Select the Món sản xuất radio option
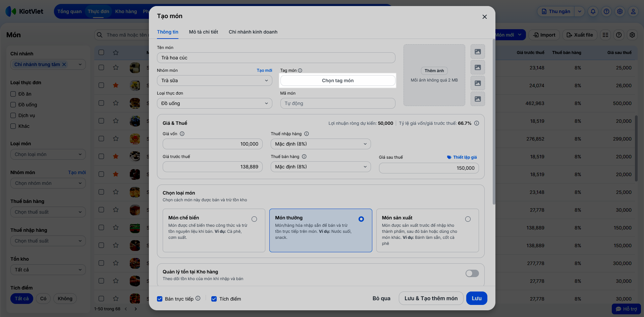 [468, 219]
